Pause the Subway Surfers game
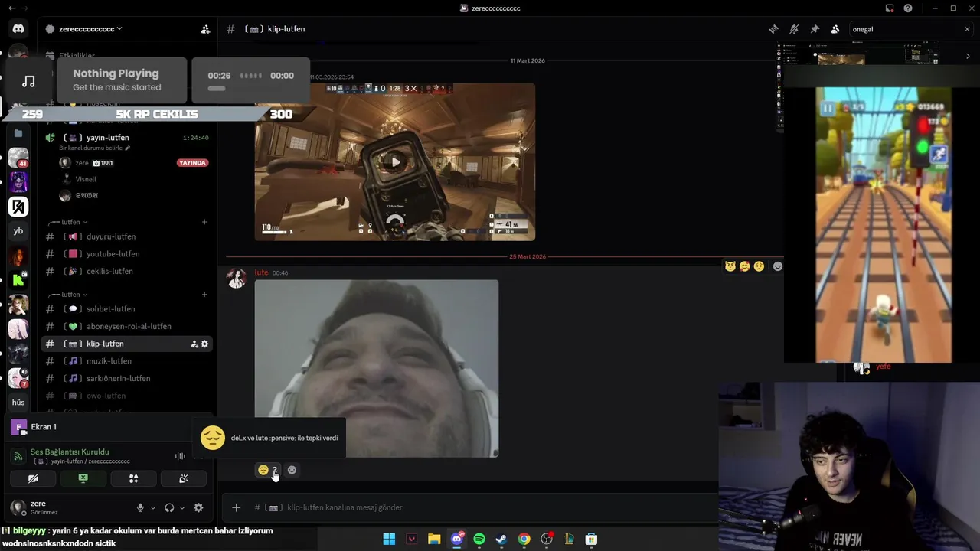This screenshot has height=551, width=980. click(x=827, y=109)
